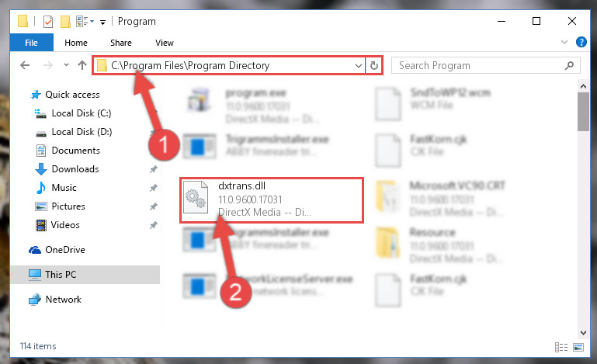Open Help with the question mark icon
This screenshot has height=364, width=597.
[581, 42]
